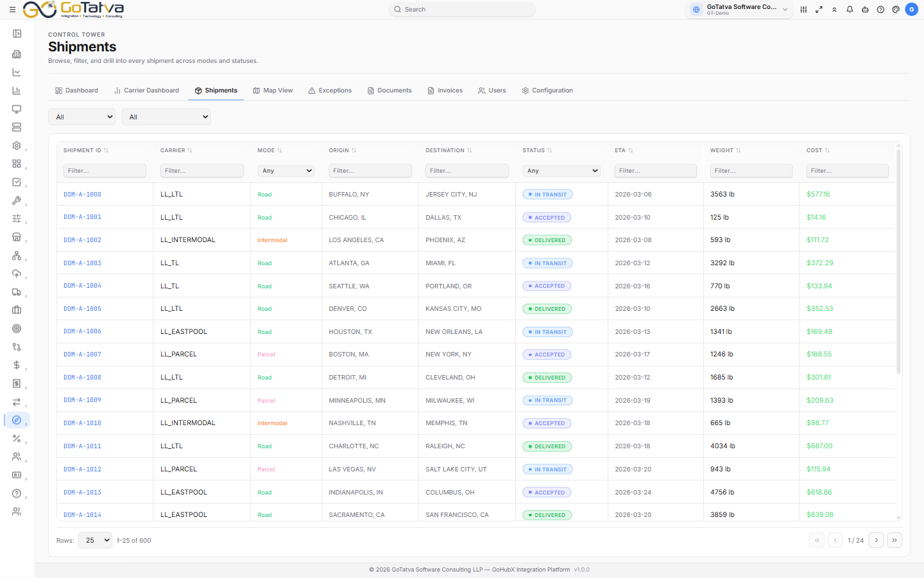This screenshot has width=924, height=578.
Task: Switch to the Invoices tab
Action: point(445,91)
